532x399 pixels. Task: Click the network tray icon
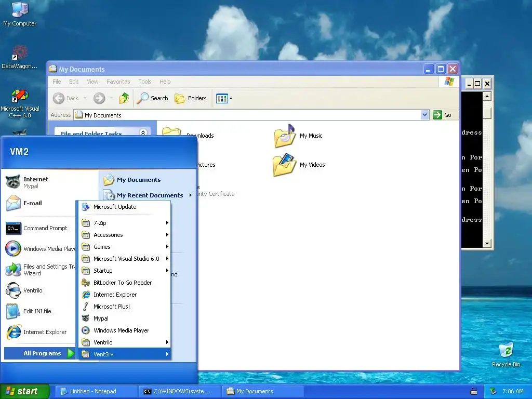tap(493, 391)
